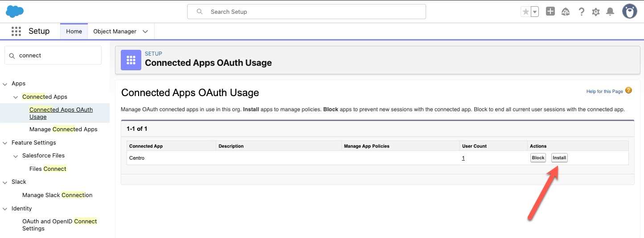Open the user profile avatar

tap(629, 12)
